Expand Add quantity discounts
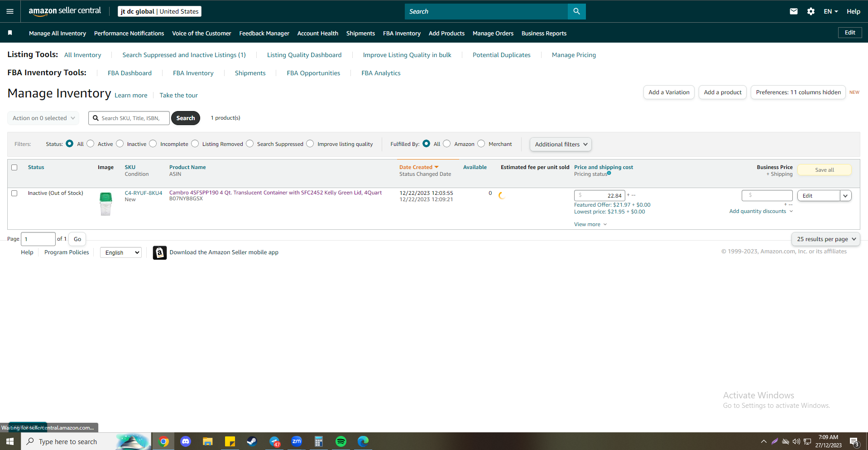The height and width of the screenshot is (450, 868). click(x=761, y=211)
